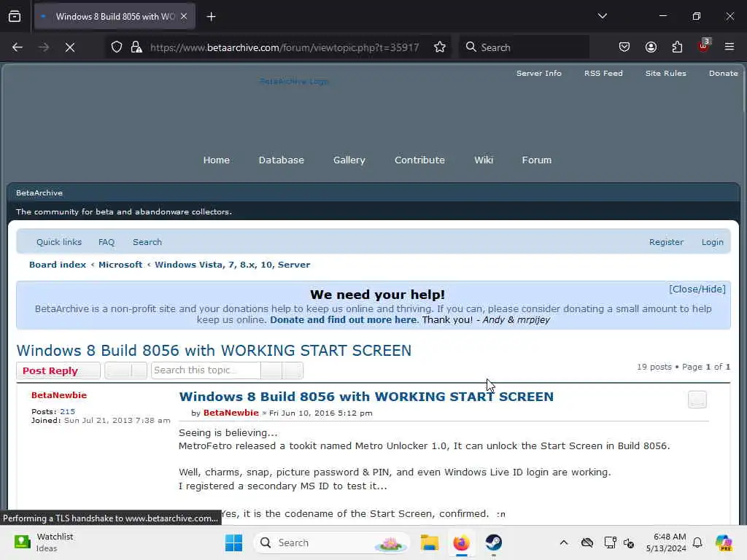This screenshot has height=560, width=747.
Task: Close the Windows 8 Build 8056 tab
Action: (184, 16)
